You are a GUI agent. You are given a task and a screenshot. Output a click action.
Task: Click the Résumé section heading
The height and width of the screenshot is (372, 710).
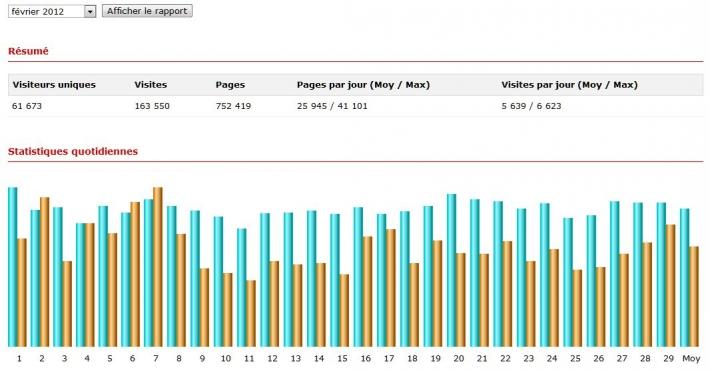(x=28, y=51)
